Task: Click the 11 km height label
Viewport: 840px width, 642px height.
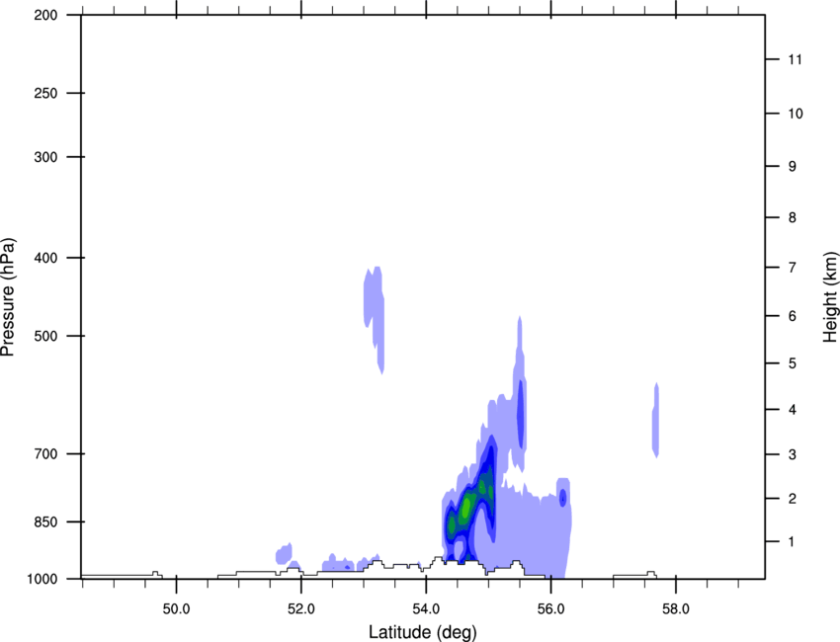Action: tap(795, 59)
